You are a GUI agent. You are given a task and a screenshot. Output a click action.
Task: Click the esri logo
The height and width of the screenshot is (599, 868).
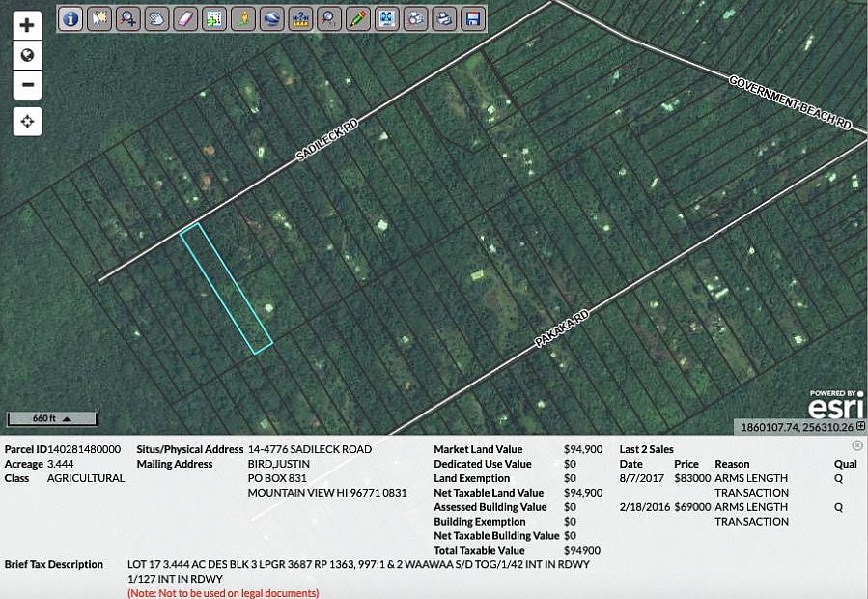[x=836, y=405]
